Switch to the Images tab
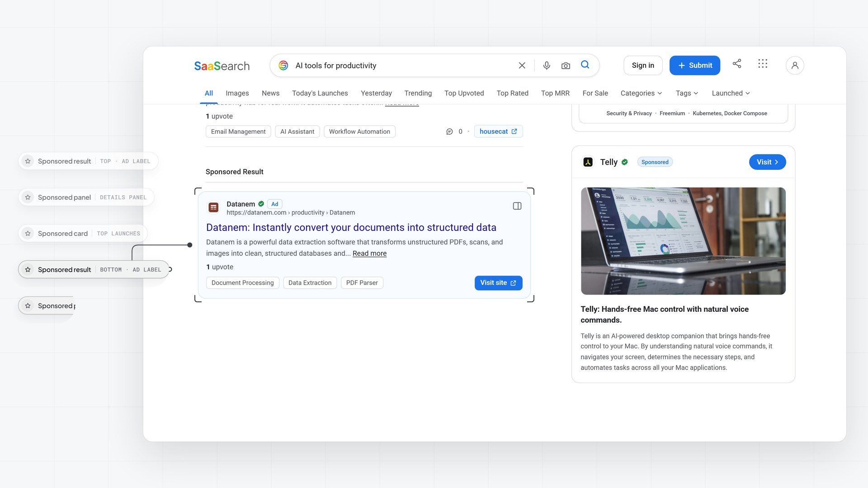Viewport: 868px width, 488px height. (237, 93)
